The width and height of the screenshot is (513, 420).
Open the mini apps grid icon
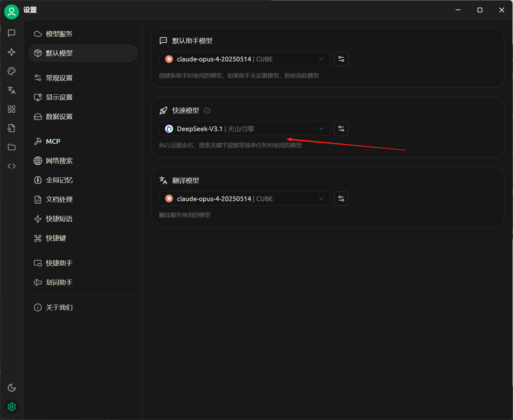point(12,109)
